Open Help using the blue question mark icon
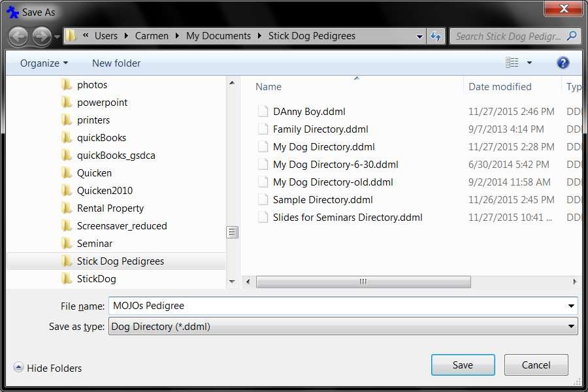The image size is (588, 392). pyautogui.click(x=563, y=63)
